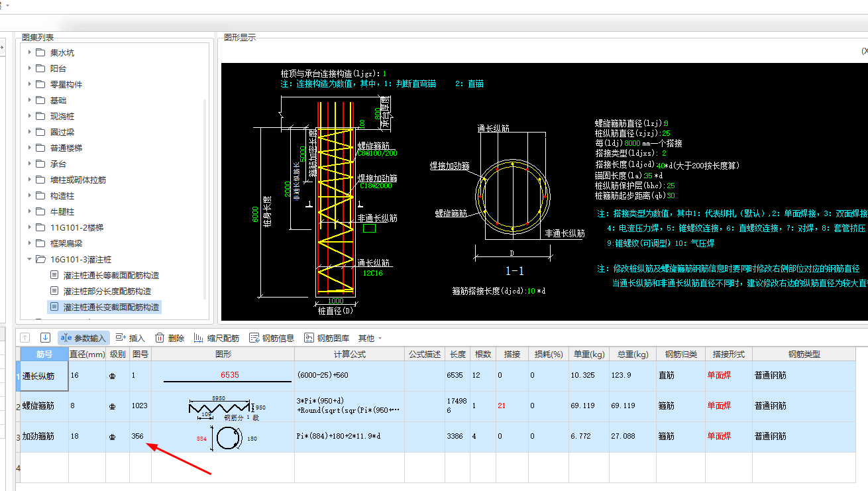Open 缩尺配筋 tool

(x=217, y=338)
